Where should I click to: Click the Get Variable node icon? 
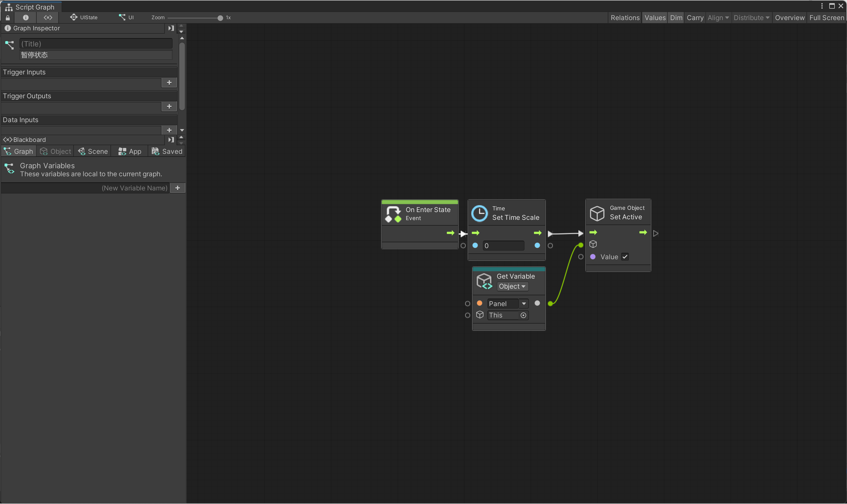(484, 281)
